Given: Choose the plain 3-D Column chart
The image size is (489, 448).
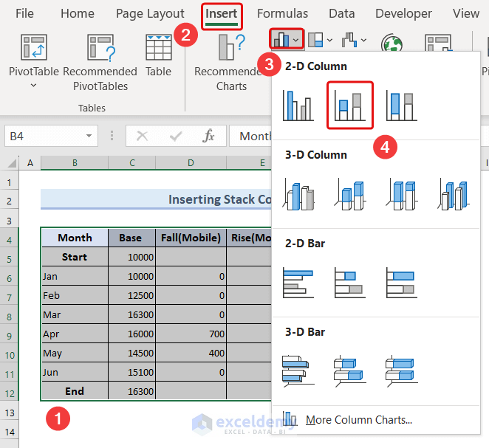Looking at the screenshot, I should point(454,194).
